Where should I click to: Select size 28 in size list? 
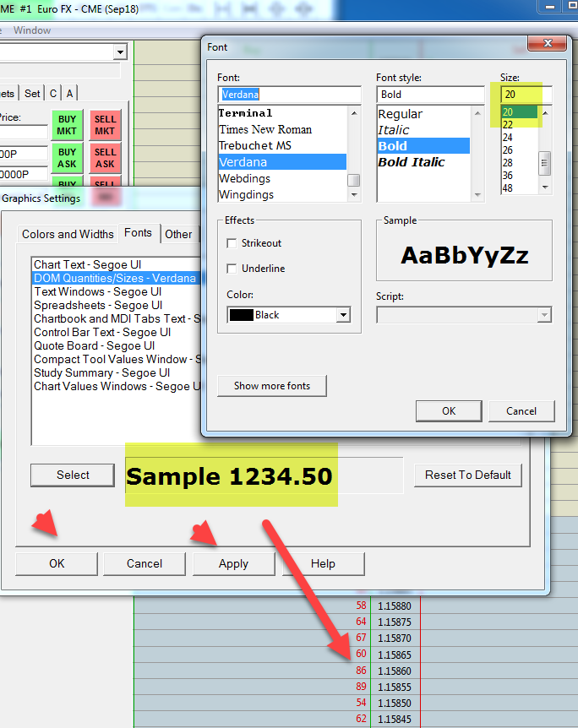point(519,163)
